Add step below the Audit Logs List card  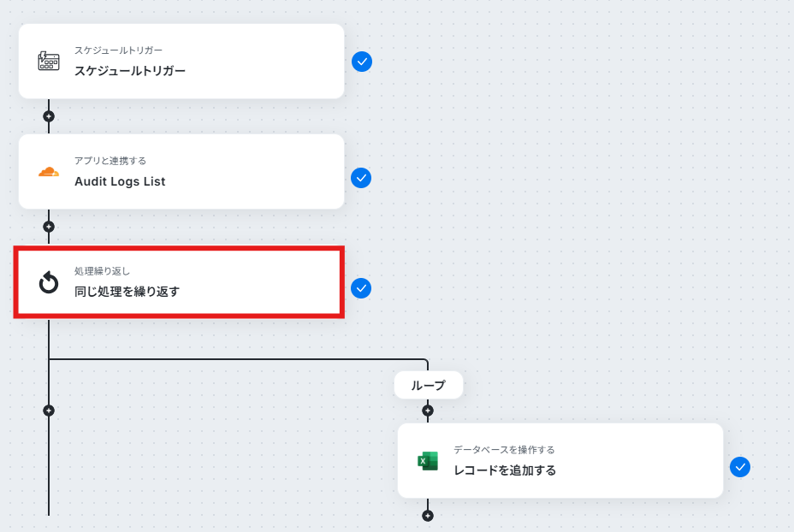click(x=49, y=227)
